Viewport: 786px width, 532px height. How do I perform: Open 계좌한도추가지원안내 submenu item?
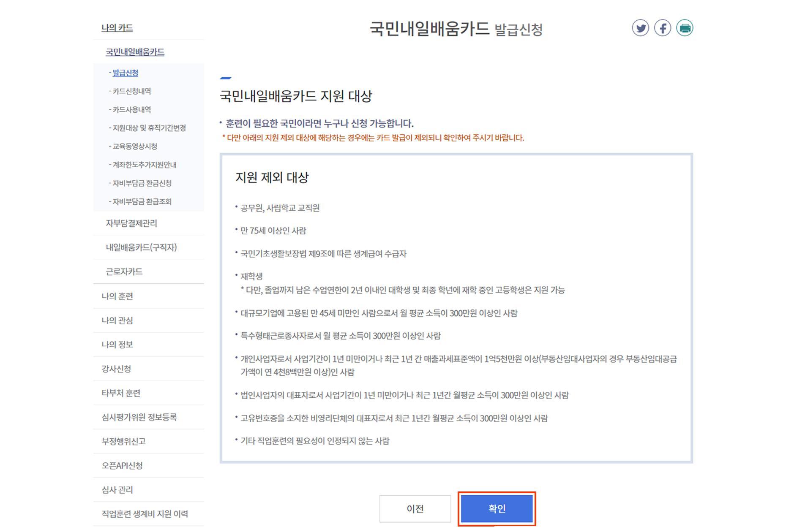tap(144, 165)
